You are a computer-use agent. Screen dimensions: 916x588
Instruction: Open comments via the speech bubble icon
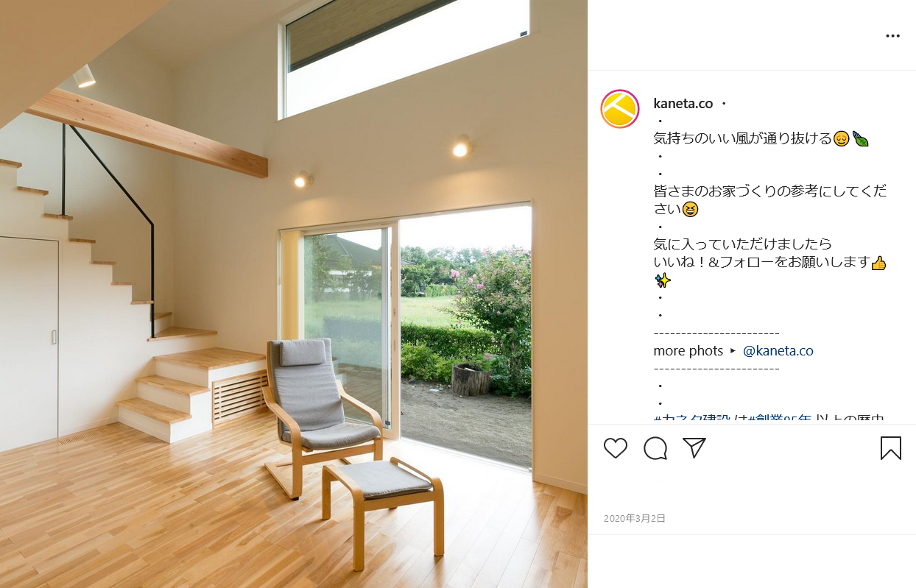coord(655,447)
